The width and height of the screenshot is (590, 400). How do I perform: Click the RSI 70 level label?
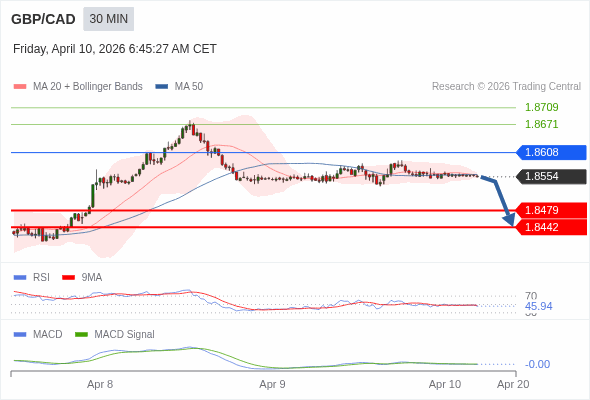pos(531,296)
